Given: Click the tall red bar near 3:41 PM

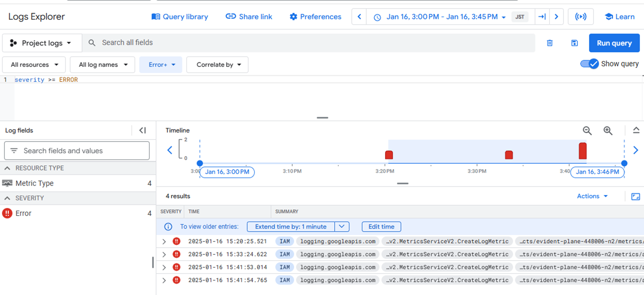Looking at the screenshot, I should (583, 151).
